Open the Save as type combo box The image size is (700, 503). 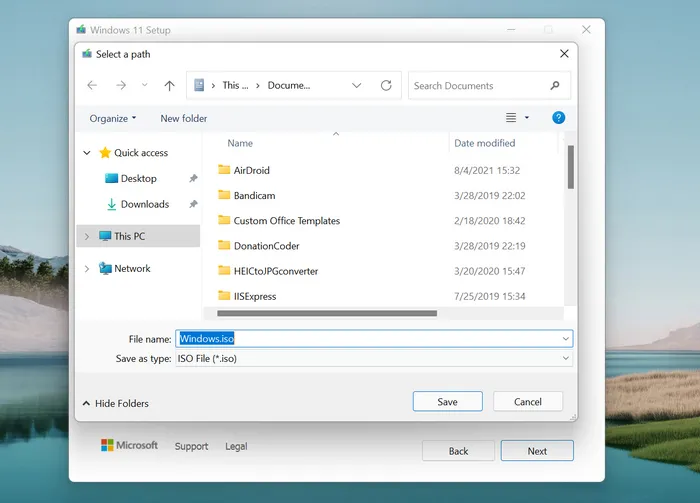coord(374,358)
